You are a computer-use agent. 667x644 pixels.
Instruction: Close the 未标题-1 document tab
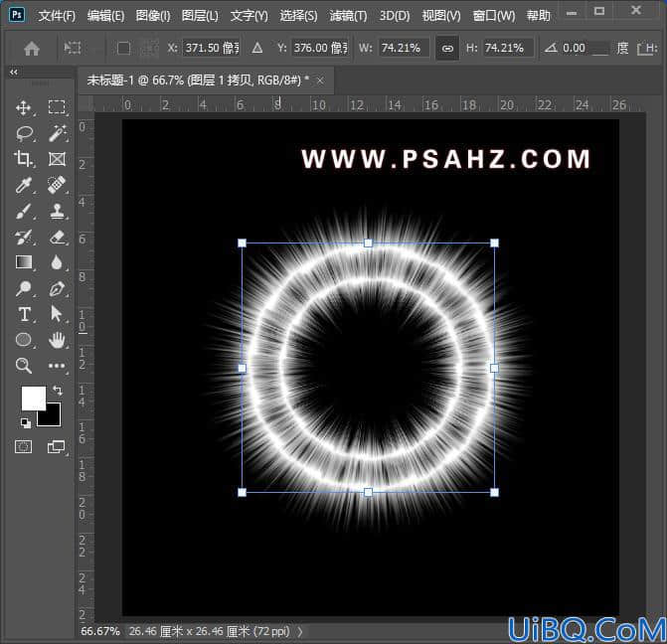[320, 80]
